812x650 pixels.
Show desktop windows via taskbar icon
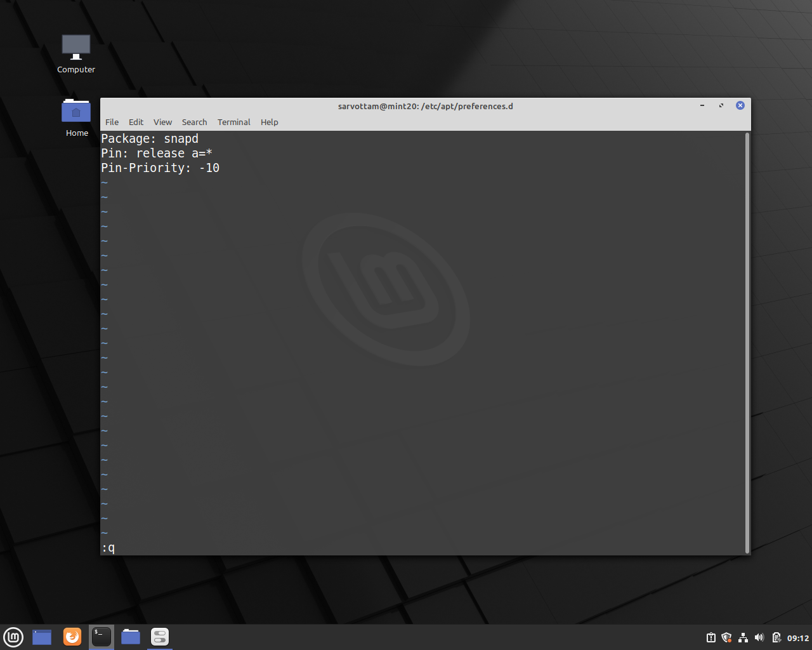41,637
